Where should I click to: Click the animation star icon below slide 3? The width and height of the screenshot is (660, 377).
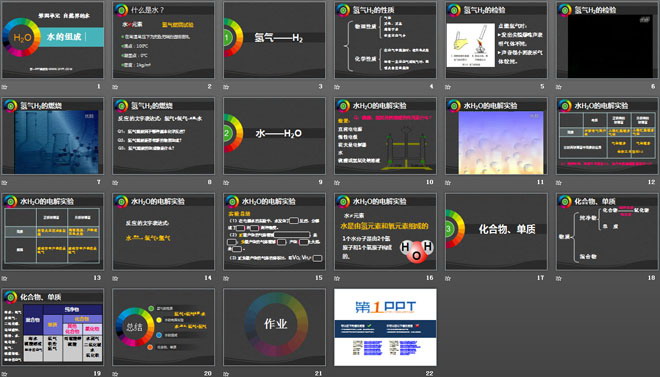[226, 87]
